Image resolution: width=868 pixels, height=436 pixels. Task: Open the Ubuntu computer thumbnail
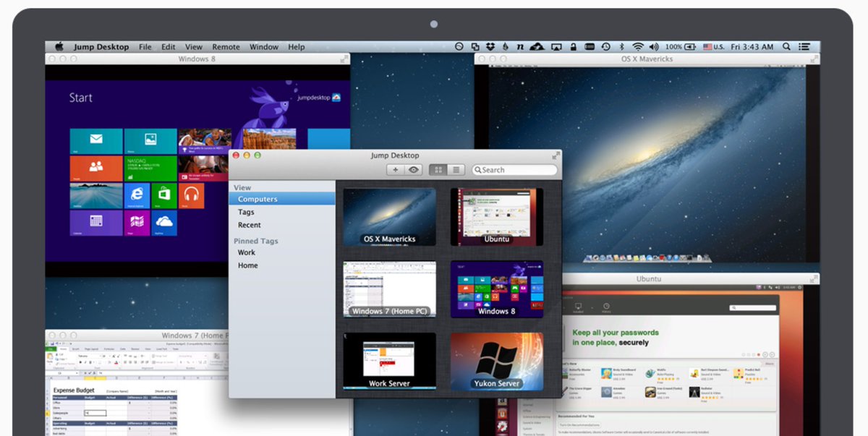pyautogui.click(x=497, y=217)
